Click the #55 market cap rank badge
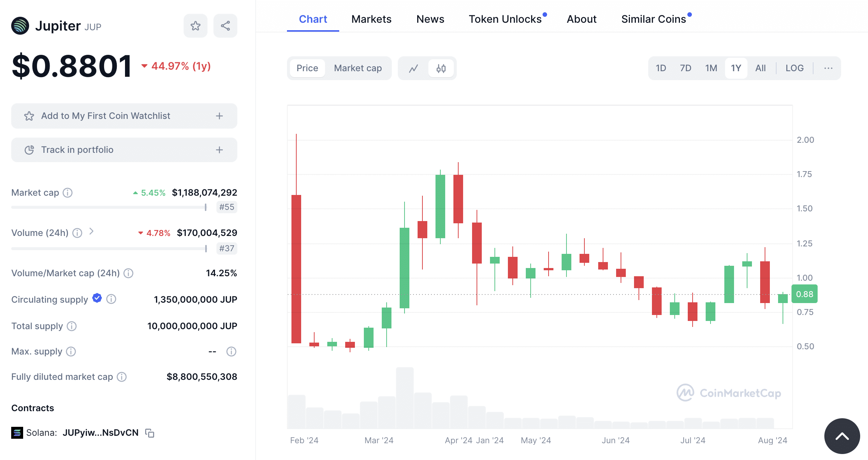Viewport: 868px width, 460px height. tap(227, 207)
